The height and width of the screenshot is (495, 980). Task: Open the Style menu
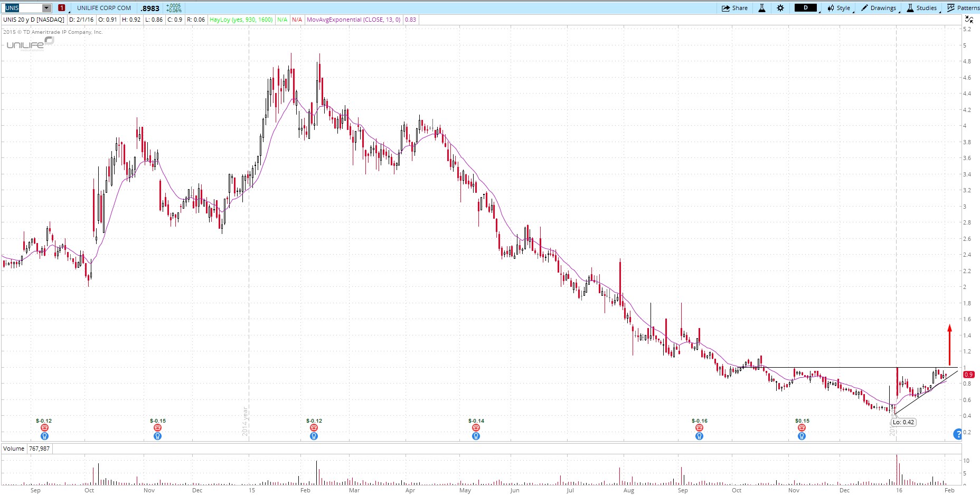click(x=840, y=8)
